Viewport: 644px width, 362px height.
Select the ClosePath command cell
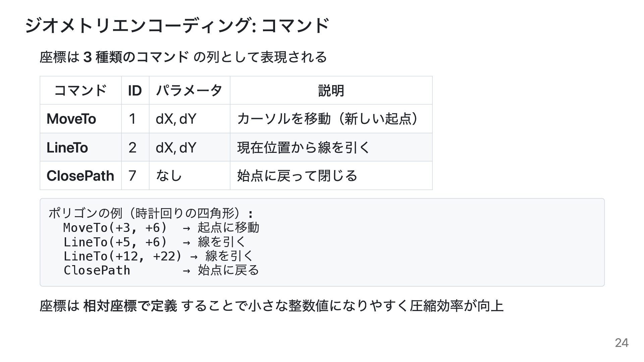(x=80, y=176)
